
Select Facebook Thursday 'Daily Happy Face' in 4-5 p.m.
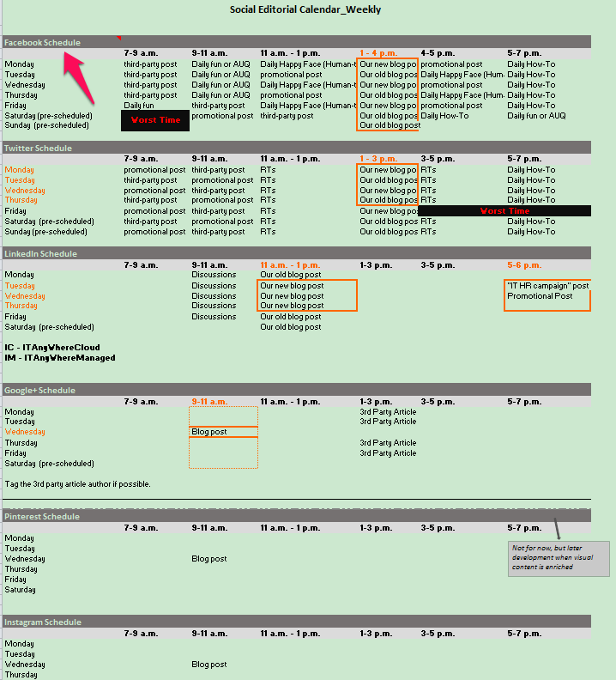click(462, 95)
